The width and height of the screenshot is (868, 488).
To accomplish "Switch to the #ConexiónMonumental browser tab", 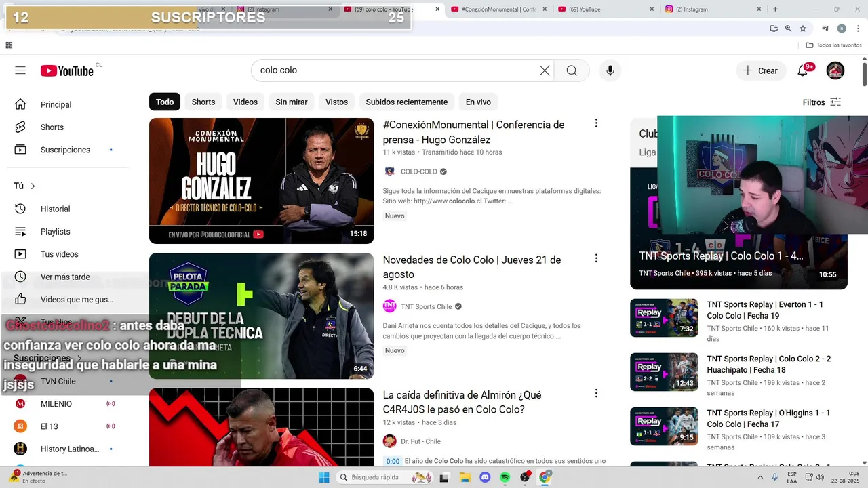I will click(496, 9).
